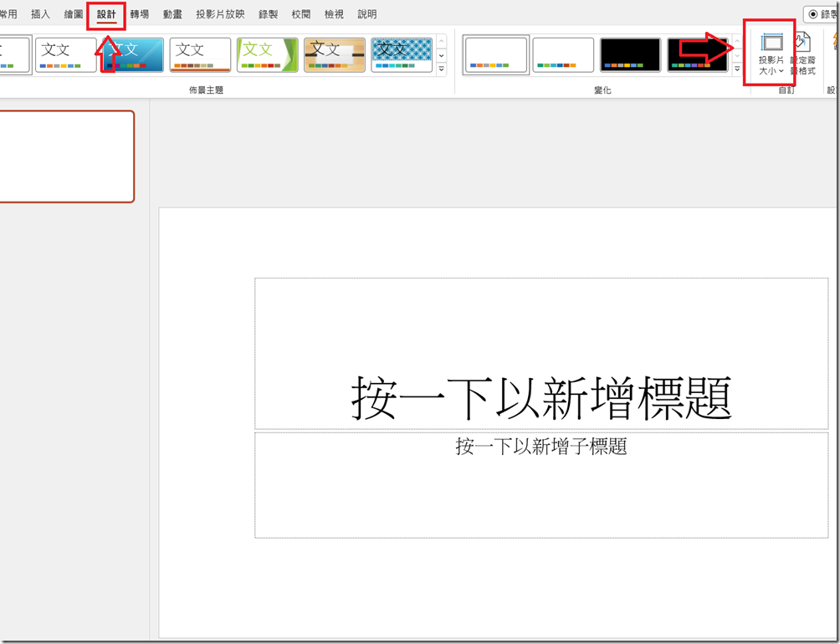
Task: Expand the 變化 variants gallery More chevron
Action: [737, 69]
